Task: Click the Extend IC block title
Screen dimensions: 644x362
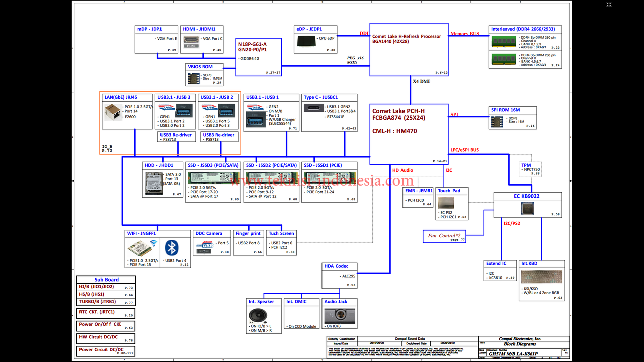Action: pos(496,263)
